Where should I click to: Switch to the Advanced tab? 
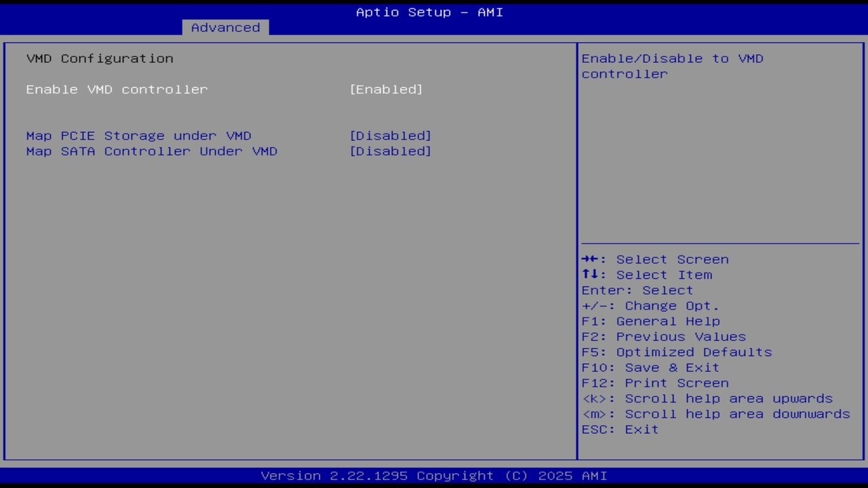[x=225, y=27]
